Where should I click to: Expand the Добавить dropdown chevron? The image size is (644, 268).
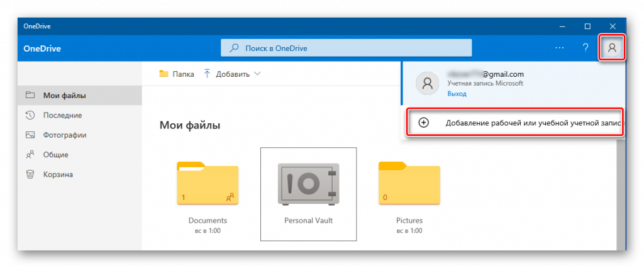point(257,74)
